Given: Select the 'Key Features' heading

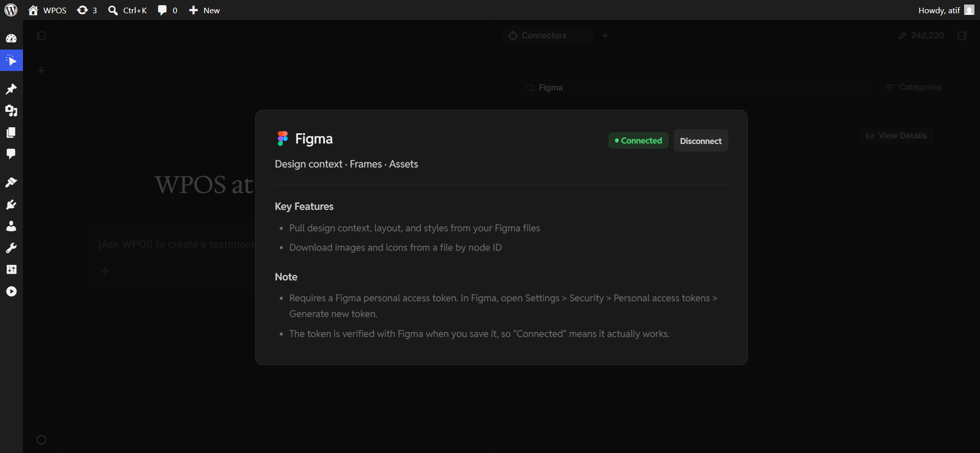Looking at the screenshot, I should click(x=304, y=206).
